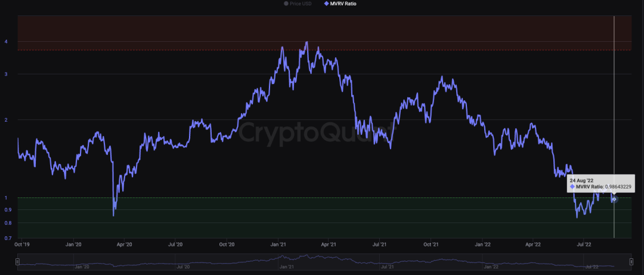Image resolution: width=644 pixels, height=275 pixels.
Task: Click the CryptoQuant watermark in the chart
Action: [x=316, y=131]
